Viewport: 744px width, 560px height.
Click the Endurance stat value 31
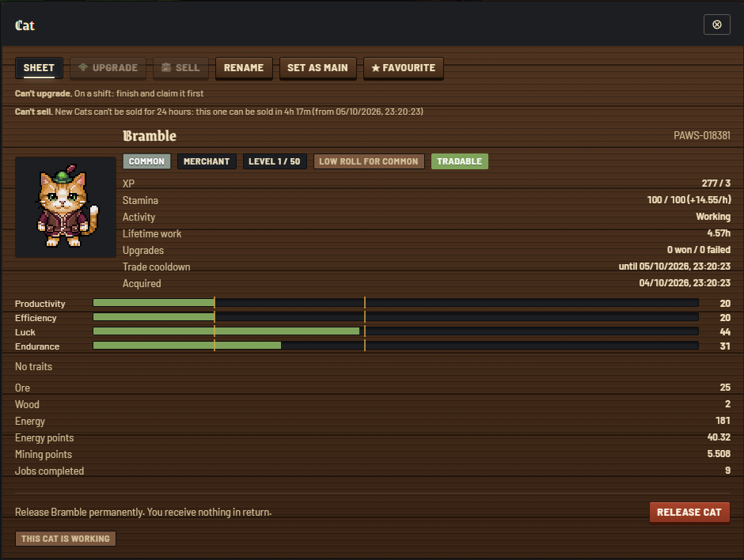tap(725, 346)
